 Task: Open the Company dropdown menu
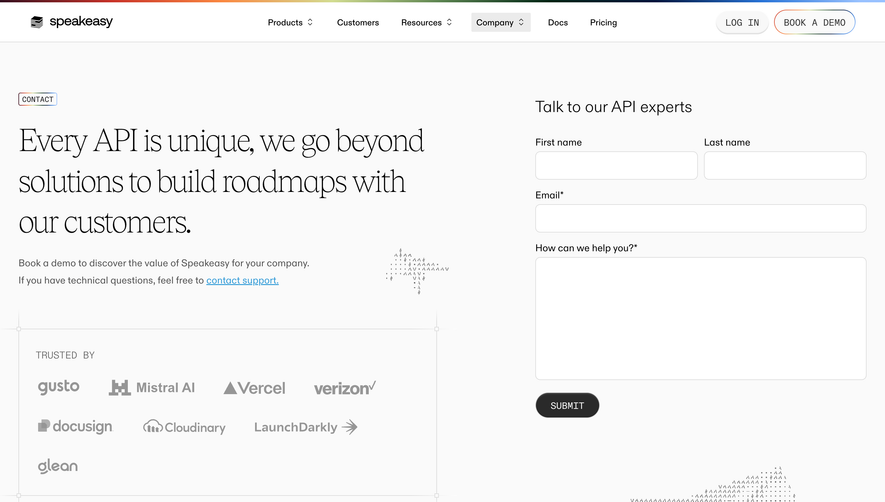pos(501,23)
